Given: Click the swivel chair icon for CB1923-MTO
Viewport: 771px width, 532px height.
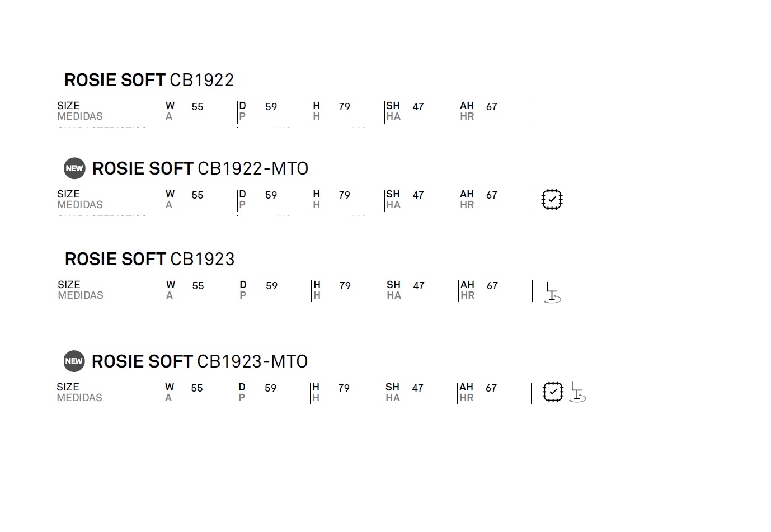Looking at the screenshot, I should pos(577,392).
